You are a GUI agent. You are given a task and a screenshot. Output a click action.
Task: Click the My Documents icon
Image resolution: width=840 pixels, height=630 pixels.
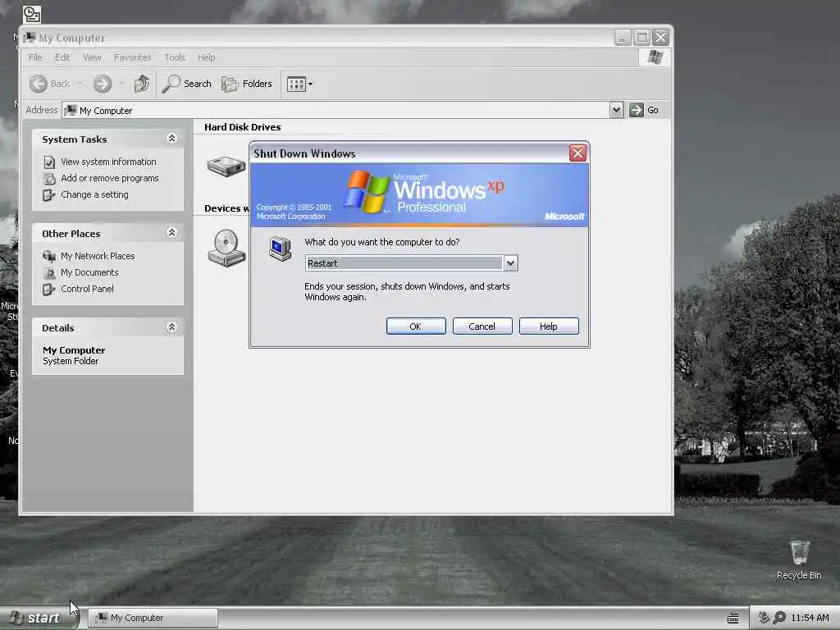click(x=49, y=272)
